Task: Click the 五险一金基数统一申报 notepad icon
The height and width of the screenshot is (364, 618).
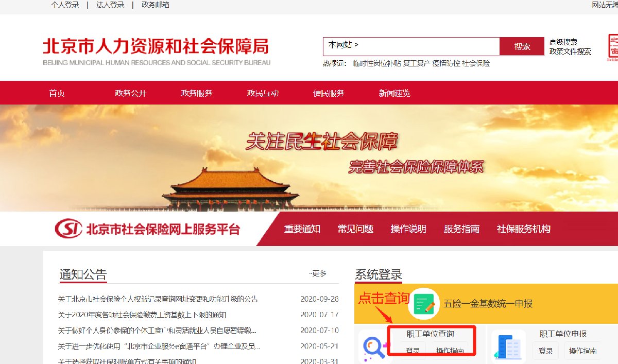Action: (424, 303)
